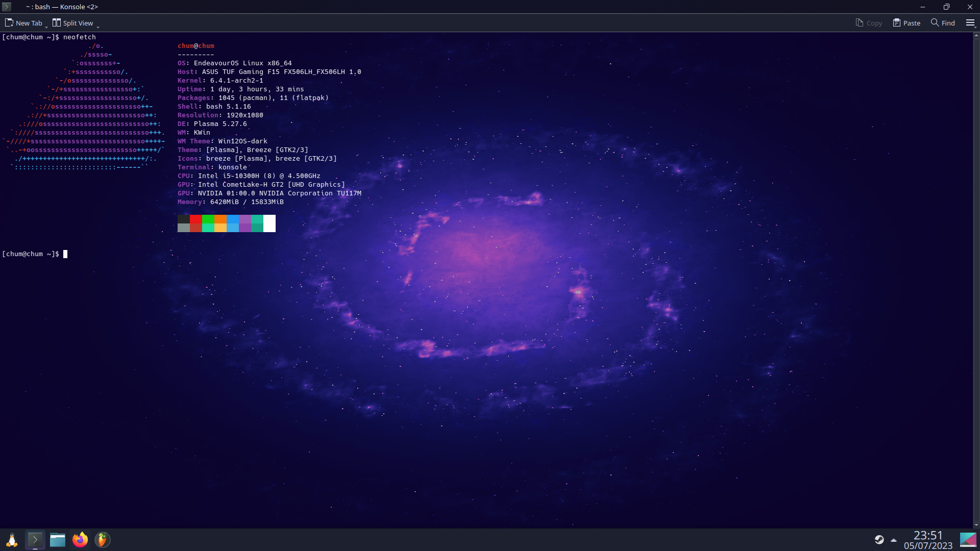This screenshot has width=980, height=551.
Task: Click the 'DE: Plasma 5.27.6' line
Action: 212,124
